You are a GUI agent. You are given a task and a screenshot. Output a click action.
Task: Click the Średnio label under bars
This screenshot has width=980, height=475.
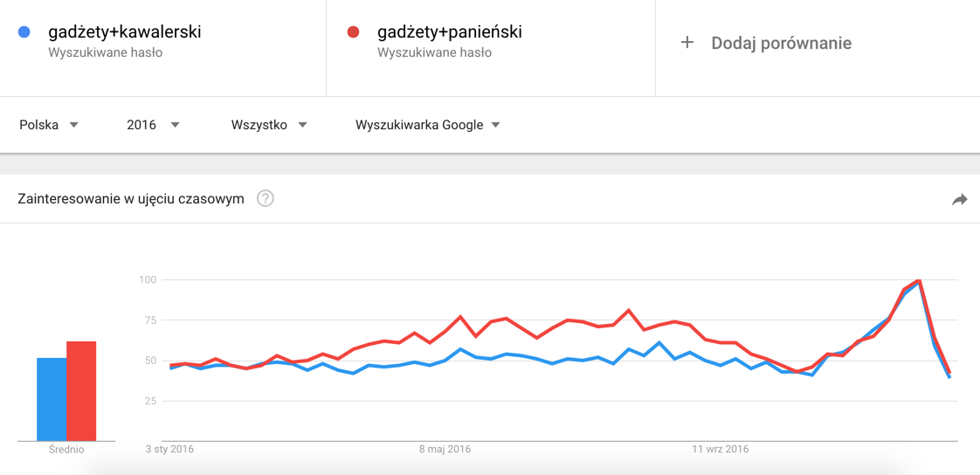66,450
